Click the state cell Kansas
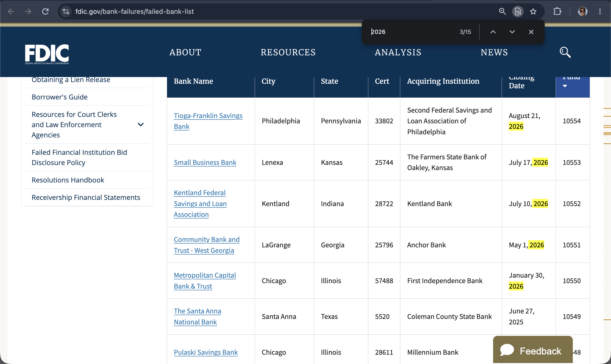The image size is (611, 364). pyautogui.click(x=332, y=162)
